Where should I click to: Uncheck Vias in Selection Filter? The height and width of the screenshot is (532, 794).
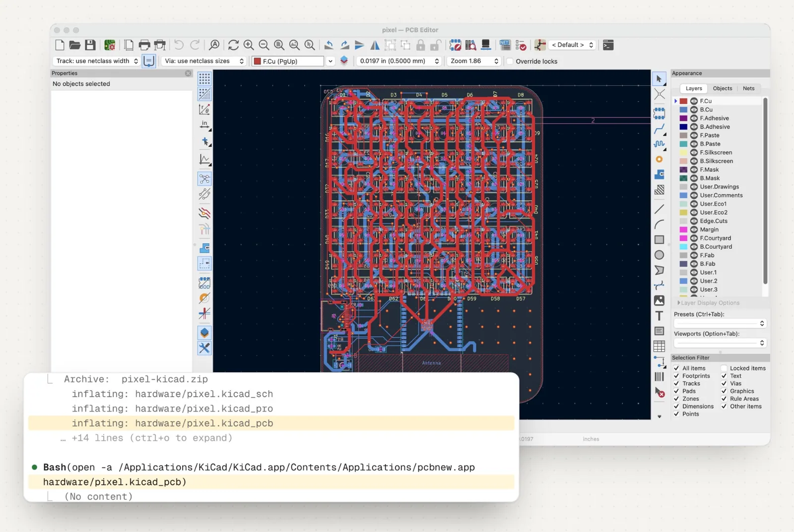[724, 383]
